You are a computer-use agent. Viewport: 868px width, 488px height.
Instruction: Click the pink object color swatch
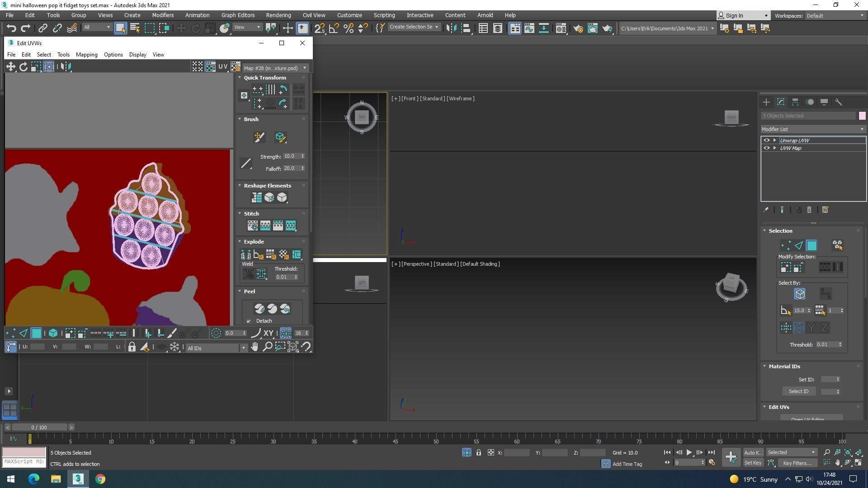point(862,116)
